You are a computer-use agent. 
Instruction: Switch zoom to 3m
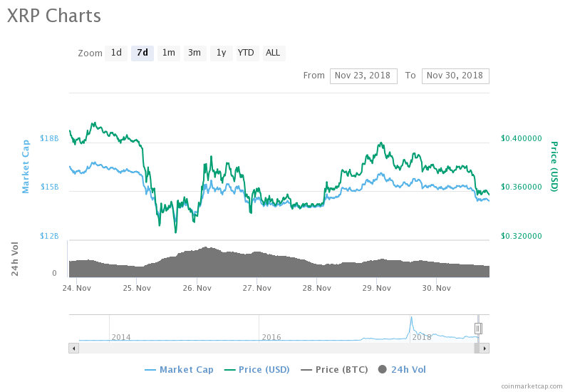point(195,53)
